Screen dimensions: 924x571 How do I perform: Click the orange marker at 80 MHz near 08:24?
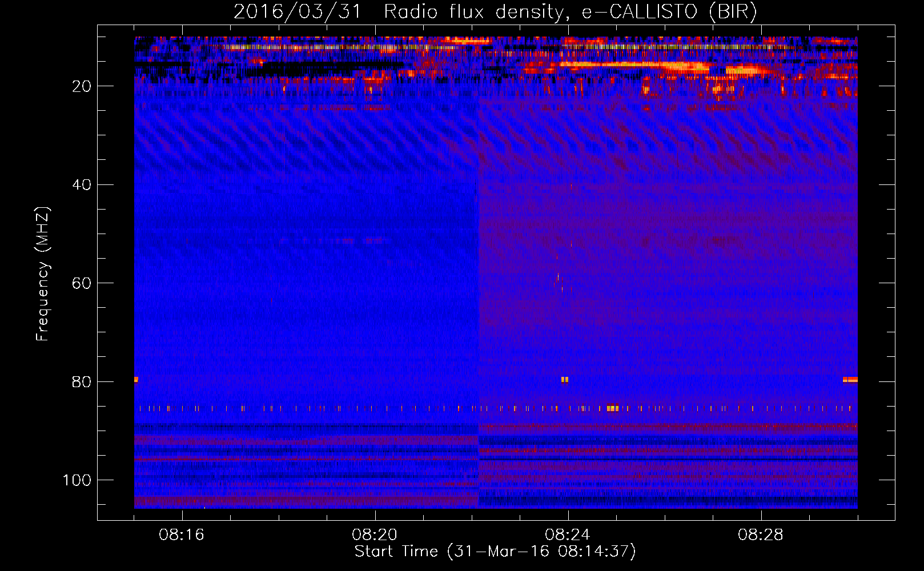[x=565, y=379]
